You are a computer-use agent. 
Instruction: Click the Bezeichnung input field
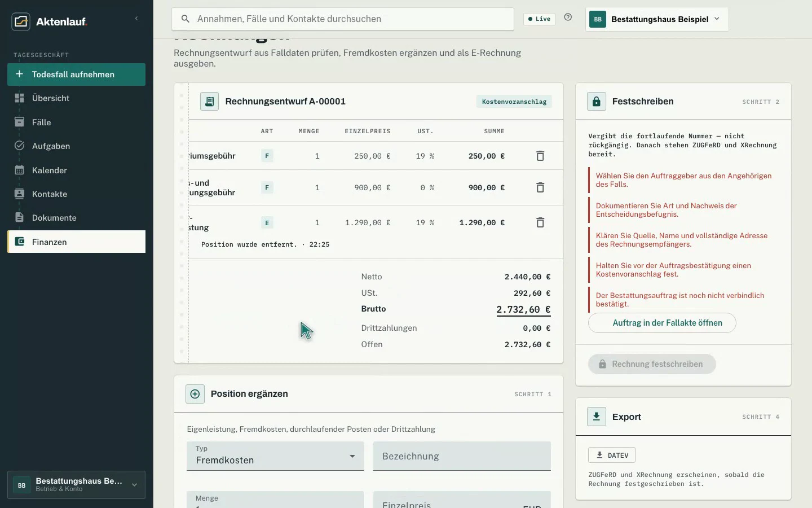coord(462,456)
